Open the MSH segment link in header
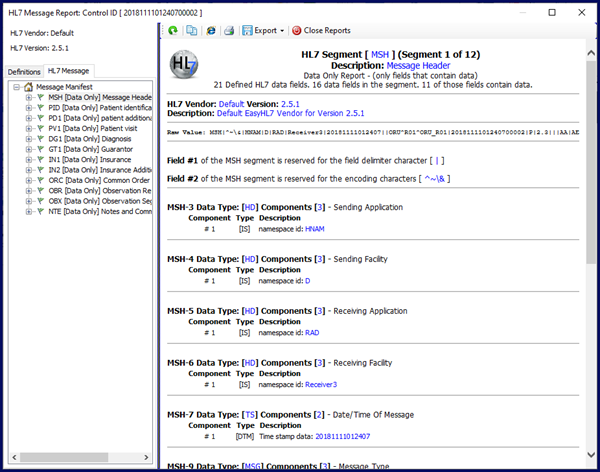This screenshot has height=472, width=600. 380,54
